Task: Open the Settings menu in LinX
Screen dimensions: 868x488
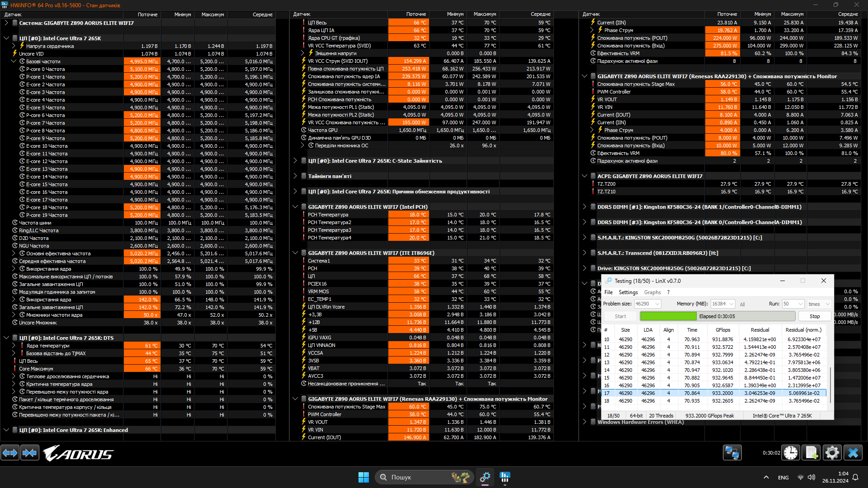Action: 628,292
